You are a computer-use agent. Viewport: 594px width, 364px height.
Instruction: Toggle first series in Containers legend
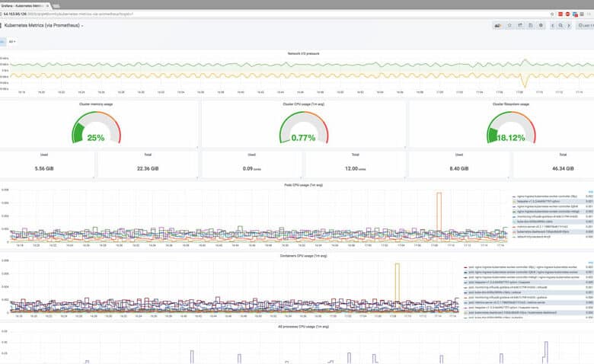tap(522, 267)
